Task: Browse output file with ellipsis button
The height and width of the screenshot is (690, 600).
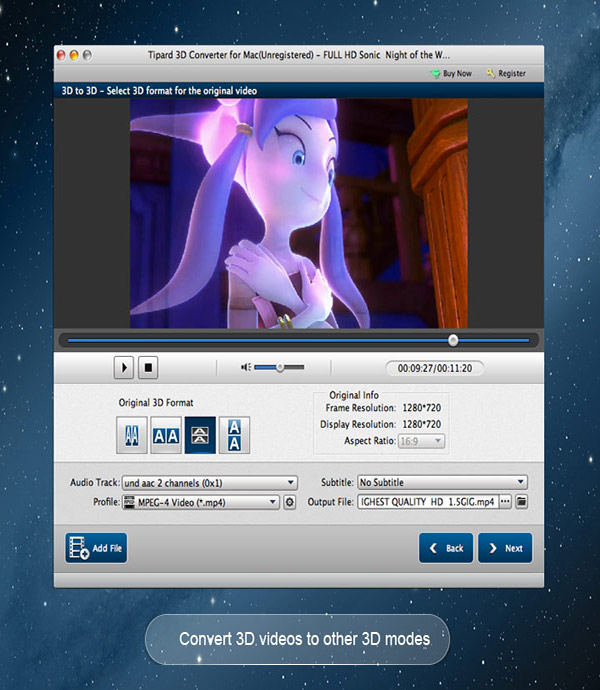Action: pyautogui.click(x=505, y=502)
